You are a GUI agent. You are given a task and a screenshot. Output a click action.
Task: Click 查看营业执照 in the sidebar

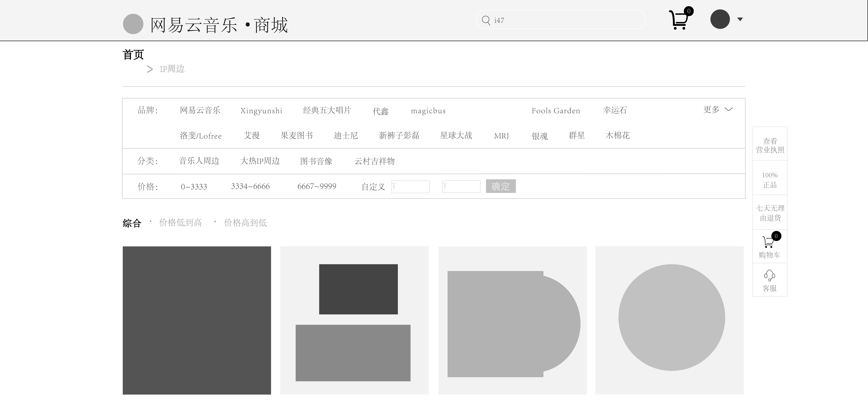click(770, 145)
